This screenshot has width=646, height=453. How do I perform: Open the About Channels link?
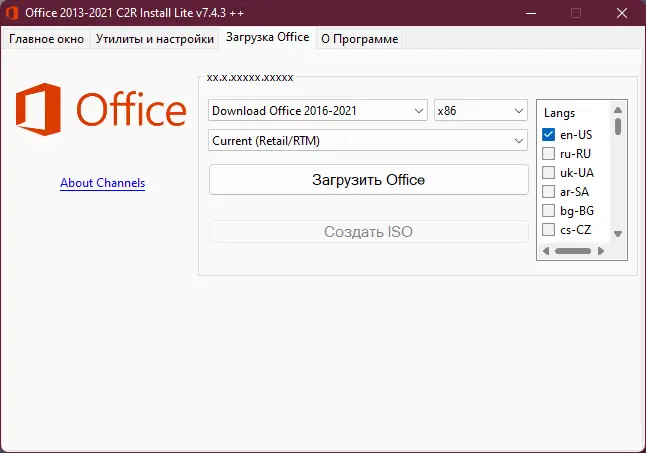tap(103, 183)
